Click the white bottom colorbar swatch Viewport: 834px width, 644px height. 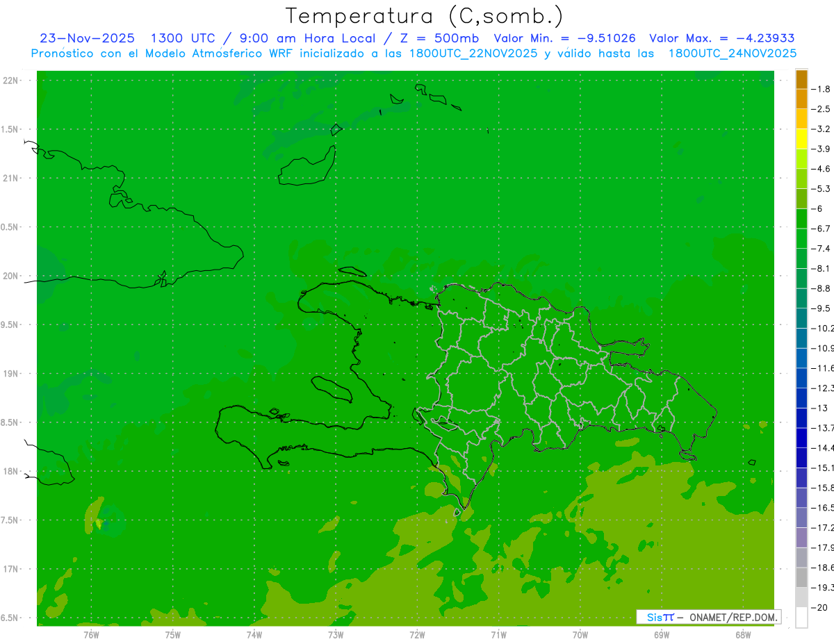pos(801,617)
